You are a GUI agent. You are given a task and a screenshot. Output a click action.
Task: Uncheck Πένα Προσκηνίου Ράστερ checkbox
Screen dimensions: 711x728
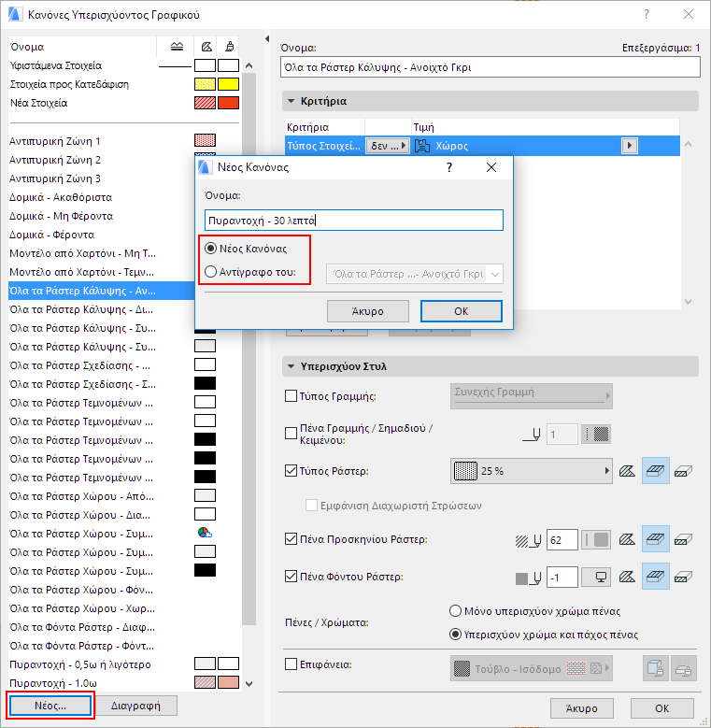(x=291, y=539)
